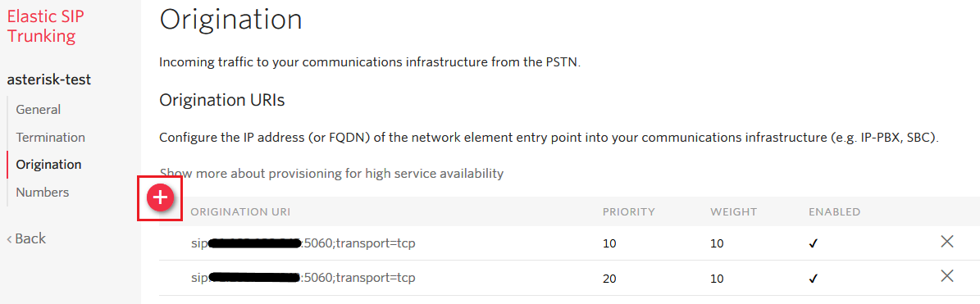Edit weight value of second URI
Viewport: 980px width, 304px height.
(717, 279)
